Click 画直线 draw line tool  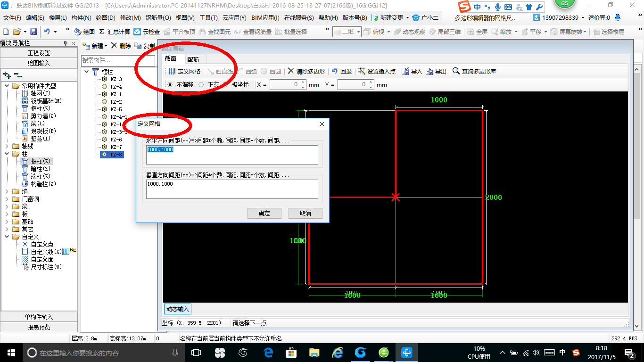[x=220, y=71]
